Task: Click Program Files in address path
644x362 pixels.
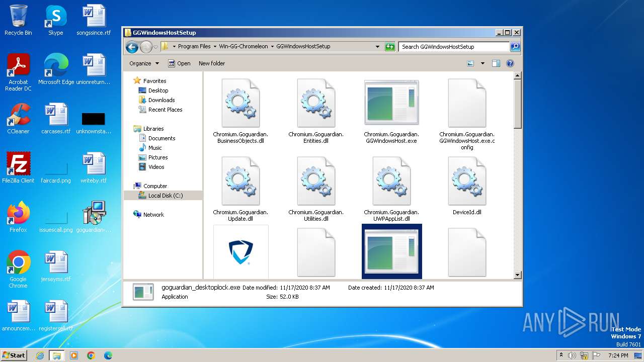Action: pyautogui.click(x=194, y=46)
